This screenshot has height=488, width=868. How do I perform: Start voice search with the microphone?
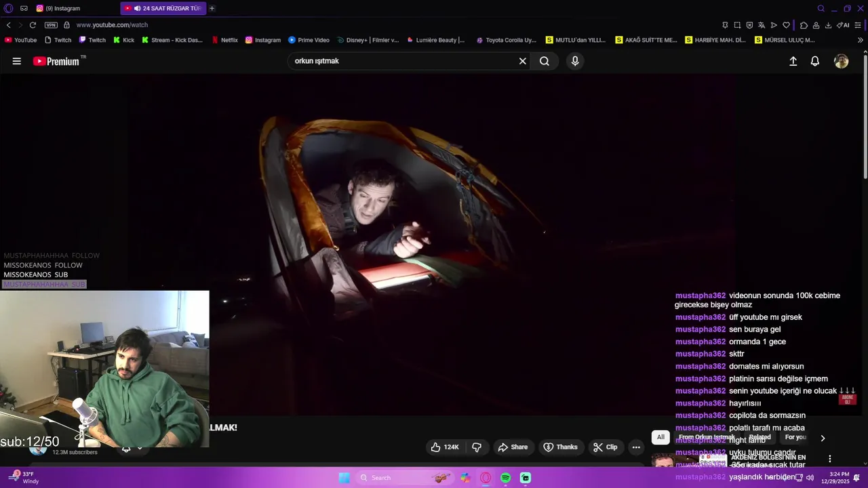tap(575, 61)
